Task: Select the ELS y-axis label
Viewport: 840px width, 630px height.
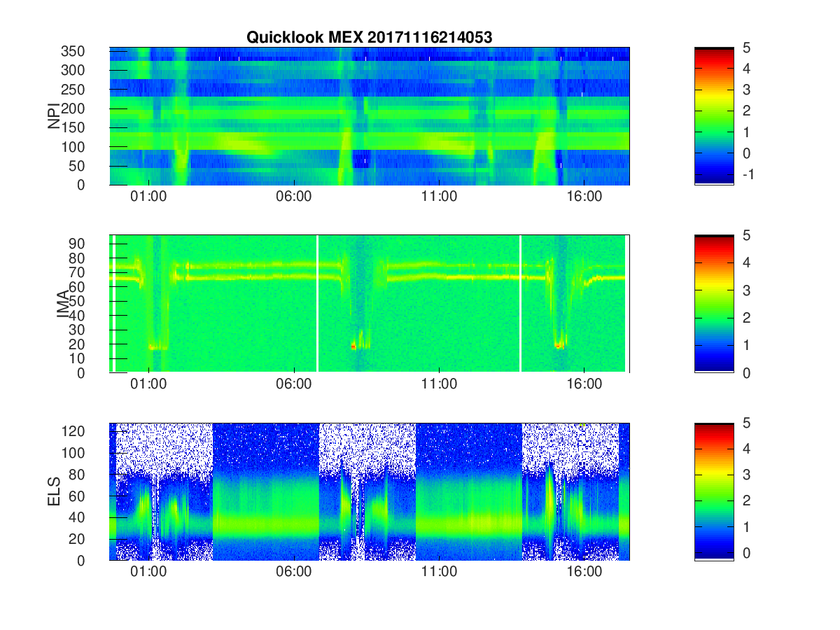Action: tap(54, 491)
